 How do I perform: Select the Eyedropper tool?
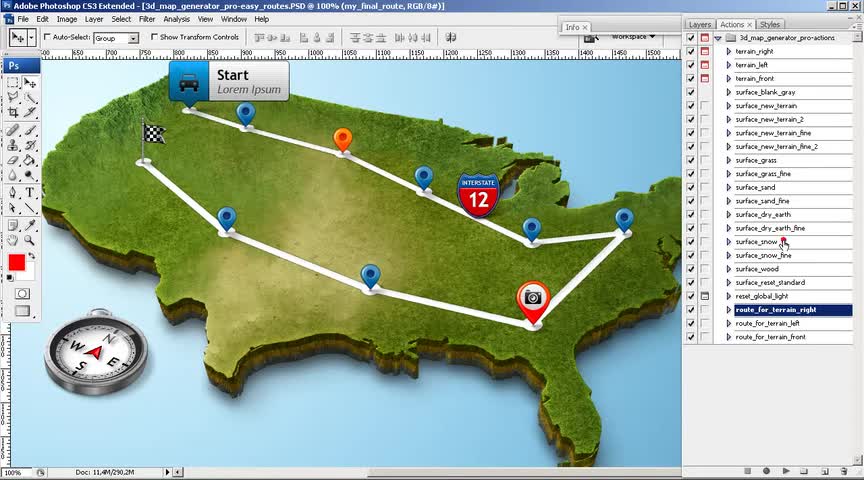(30, 225)
